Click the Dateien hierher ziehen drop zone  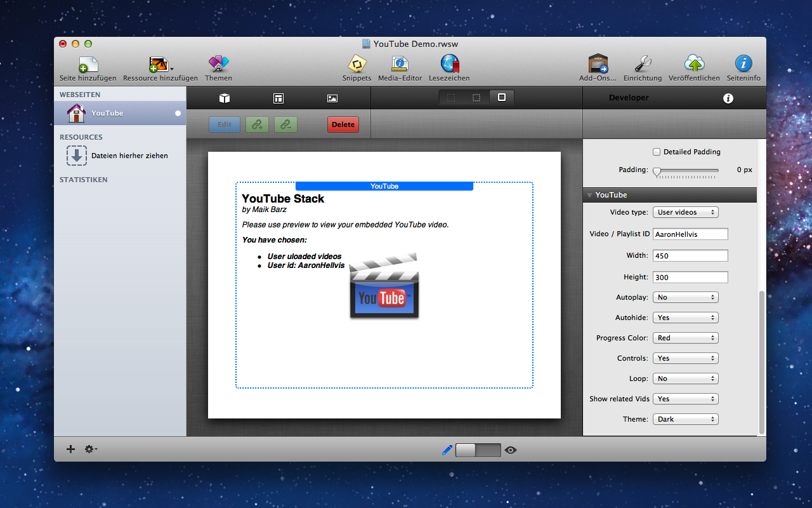pos(117,156)
